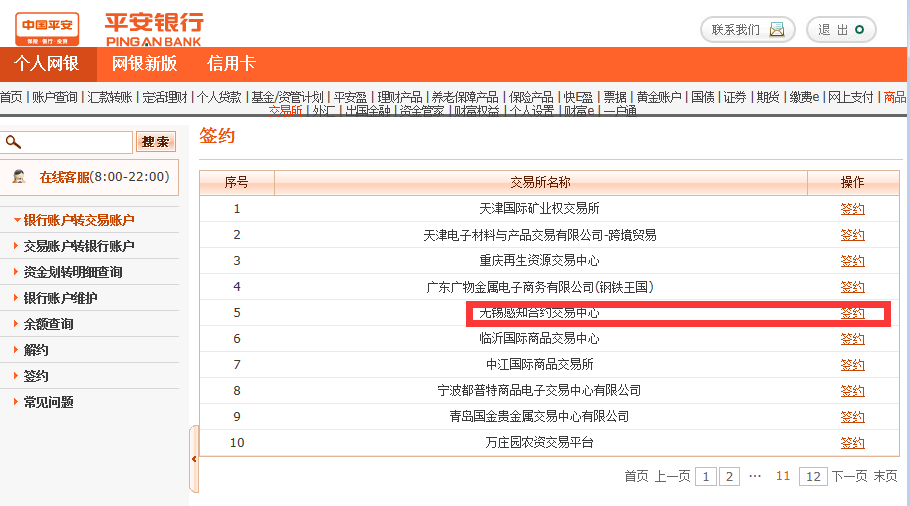Open 黄金账户 menu item
910x506 pixels.
659,97
